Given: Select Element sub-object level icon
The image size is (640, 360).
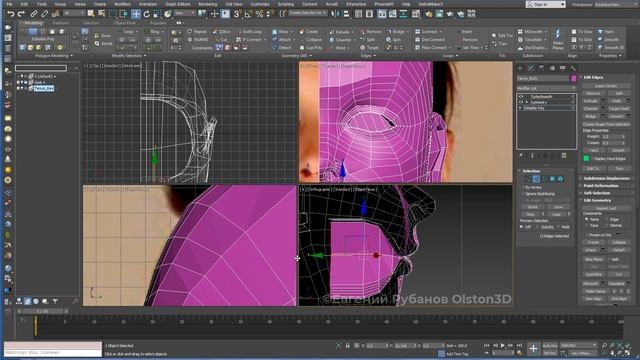Looking at the screenshot, I should pyautogui.click(x=560, y=179).
